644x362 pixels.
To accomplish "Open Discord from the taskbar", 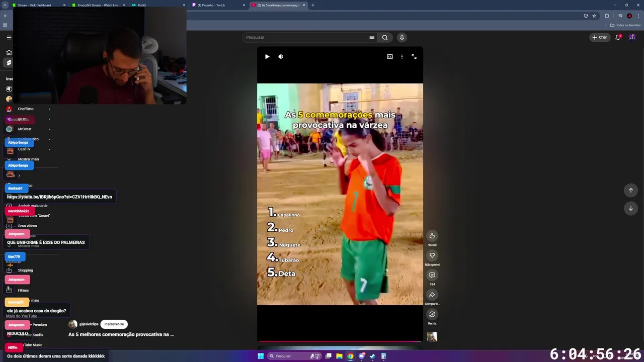I will (x=361, y=356).
